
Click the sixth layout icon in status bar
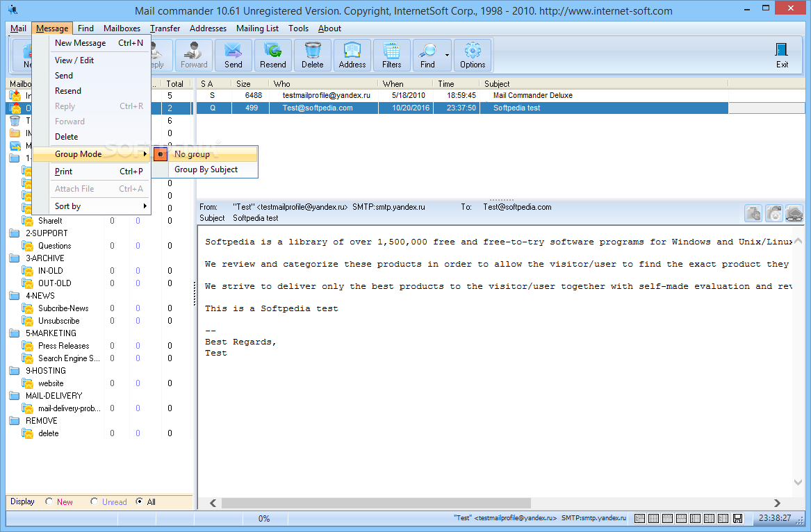[710, 518]
